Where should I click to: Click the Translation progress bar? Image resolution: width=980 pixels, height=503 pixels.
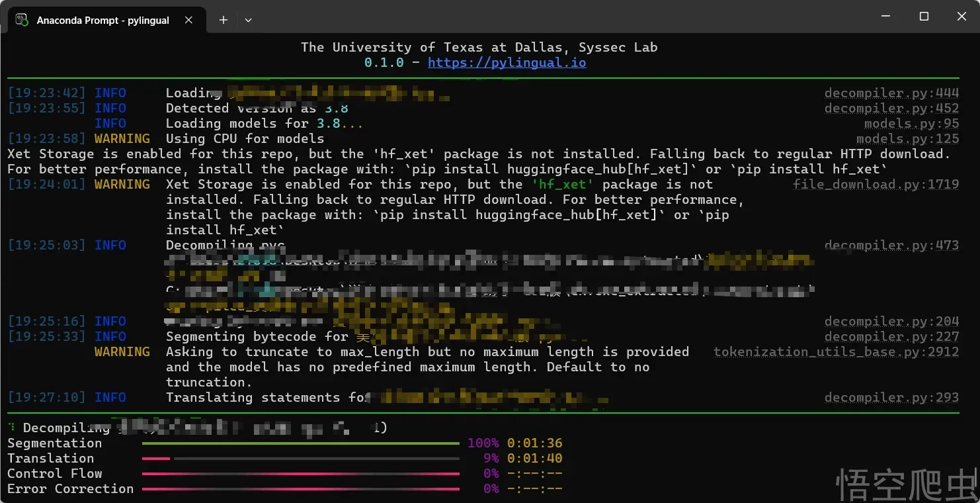coord(300,459)
